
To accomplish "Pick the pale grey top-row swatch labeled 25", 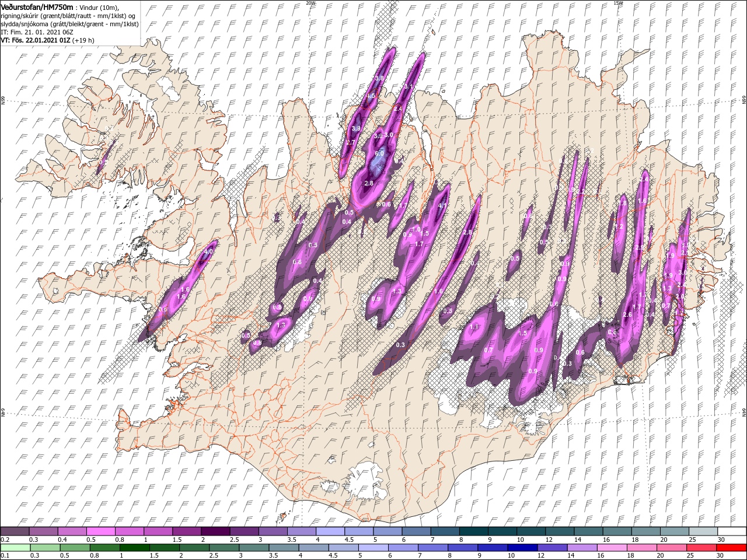I will pos(703,531).
